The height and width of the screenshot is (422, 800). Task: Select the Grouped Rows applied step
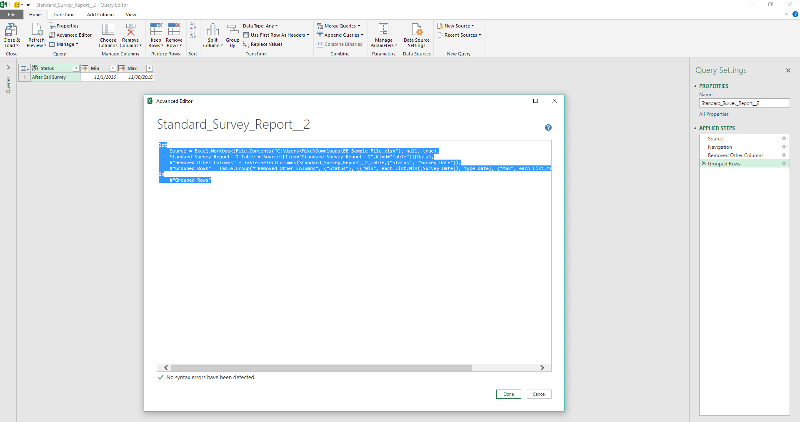726,162
